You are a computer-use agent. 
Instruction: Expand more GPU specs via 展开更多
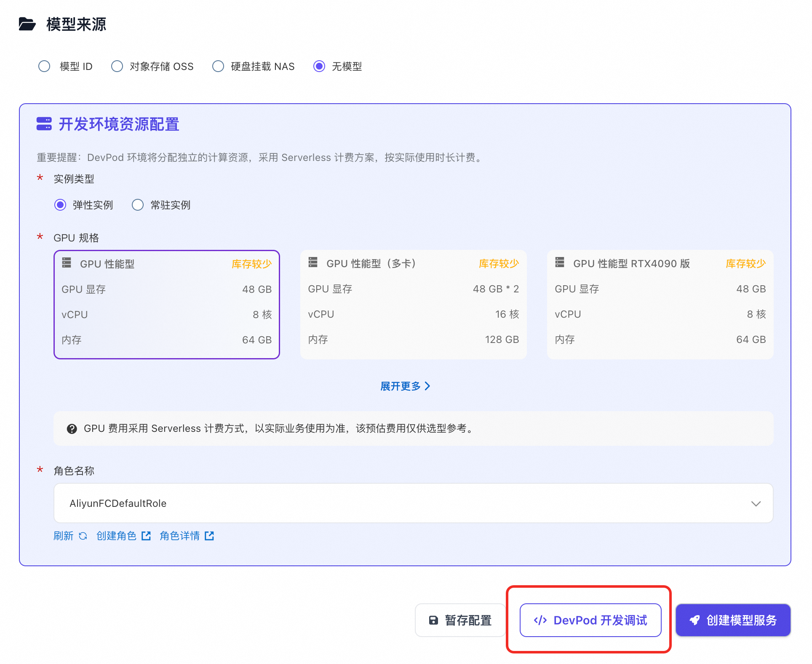[405, 386]
